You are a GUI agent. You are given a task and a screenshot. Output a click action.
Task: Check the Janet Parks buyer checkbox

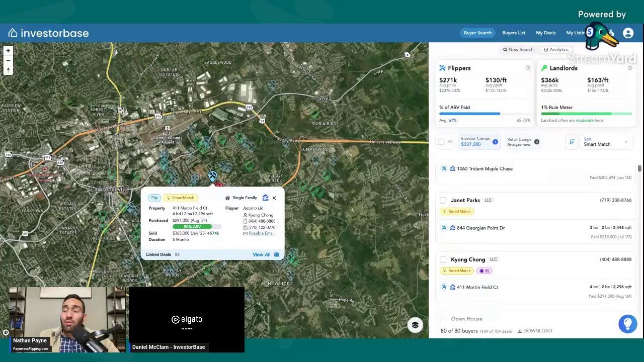point(443,200)
